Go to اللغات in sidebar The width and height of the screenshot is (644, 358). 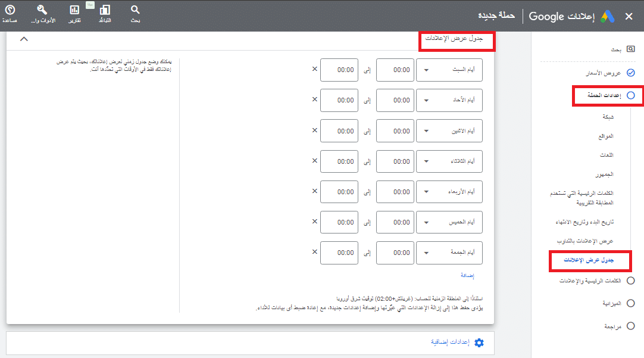point(607,155)
